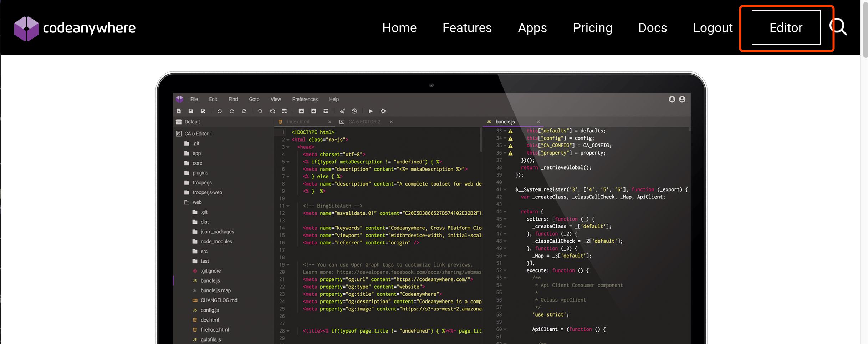Click the warning triangle on line 33
Viewport: 868px width, 344px height.
tap(511, 131)
